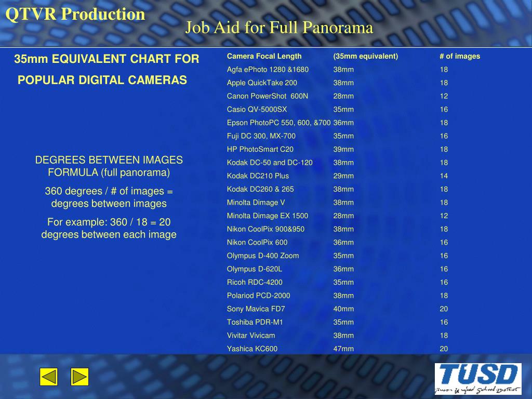
Task: Click 47mm value for Yashica KC600
Action: click(x=343, y=349)
